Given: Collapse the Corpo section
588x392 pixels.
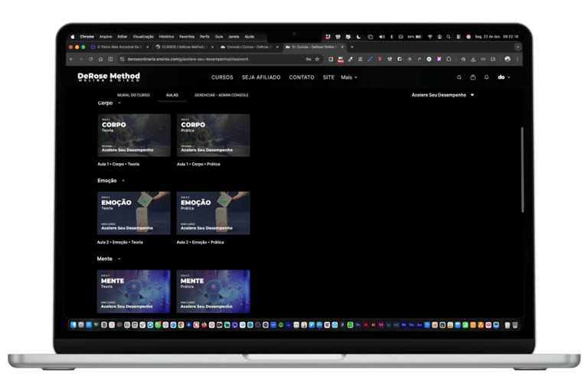Looking at the screenshot, I should point(119,103).
